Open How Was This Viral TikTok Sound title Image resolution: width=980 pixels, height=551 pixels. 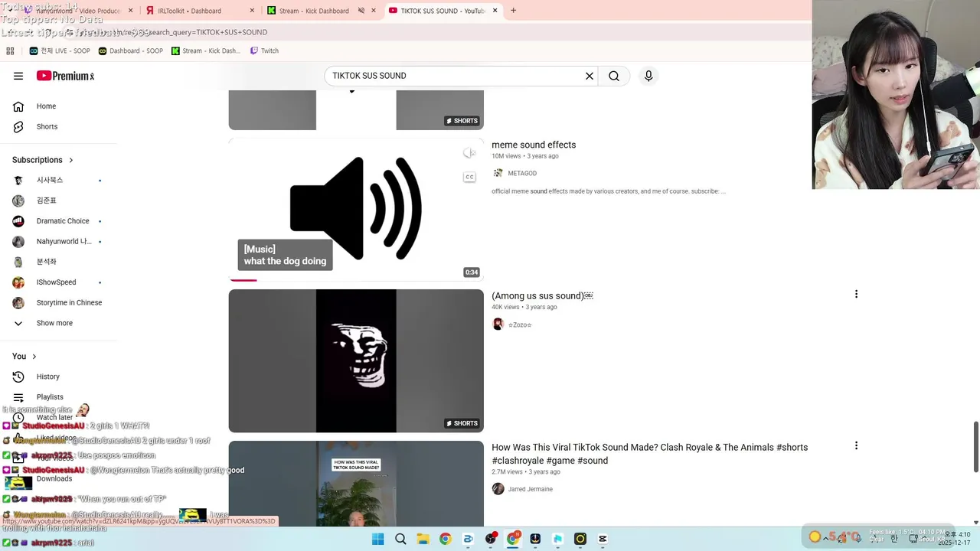coord(649,454)
